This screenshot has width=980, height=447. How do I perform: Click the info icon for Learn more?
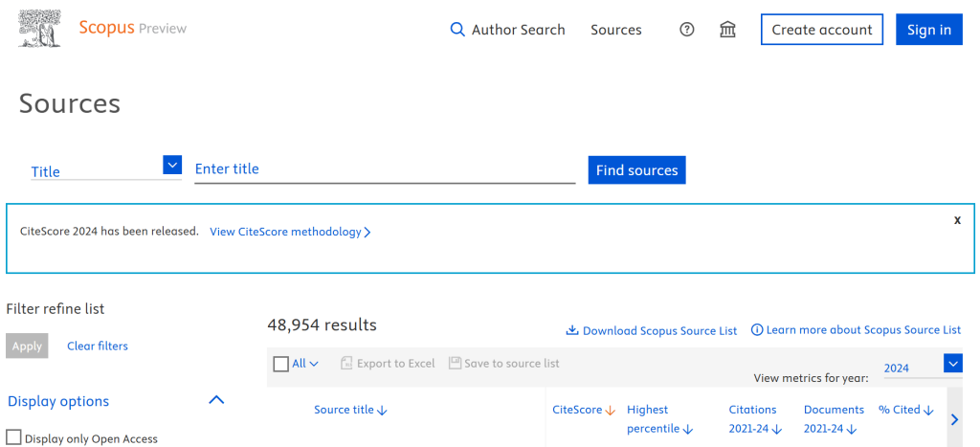[x=757, y=329]
